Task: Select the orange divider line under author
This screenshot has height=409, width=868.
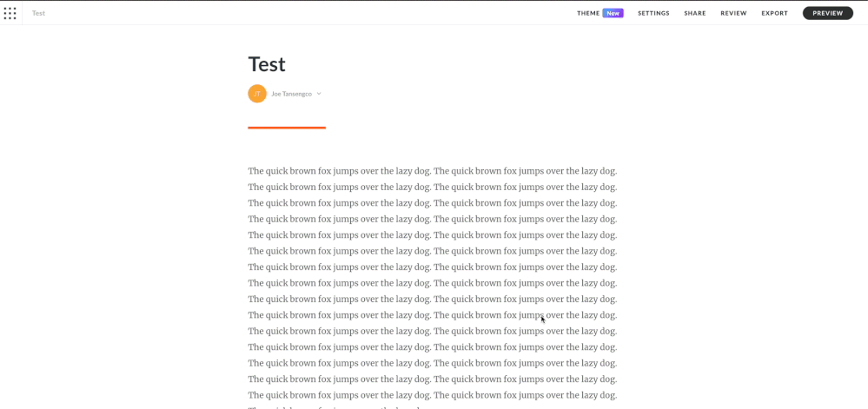Action: point(287,128)
